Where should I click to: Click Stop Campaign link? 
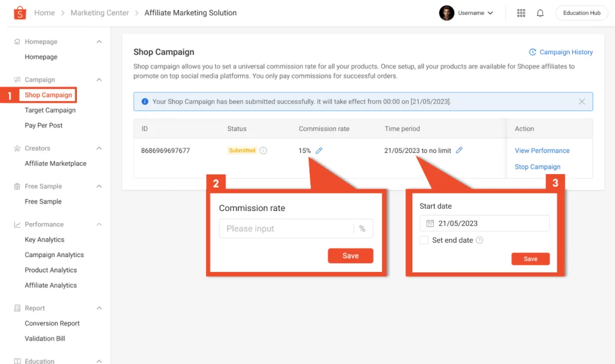click(x=538, y=167)
